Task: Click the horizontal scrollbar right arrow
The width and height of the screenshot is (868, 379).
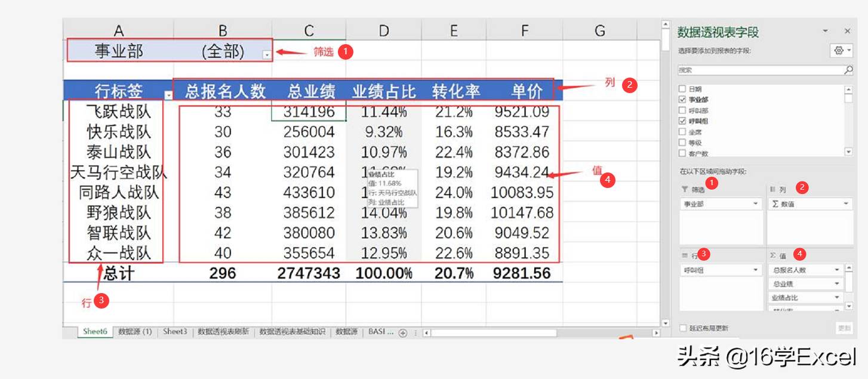Action: point(656,333)
